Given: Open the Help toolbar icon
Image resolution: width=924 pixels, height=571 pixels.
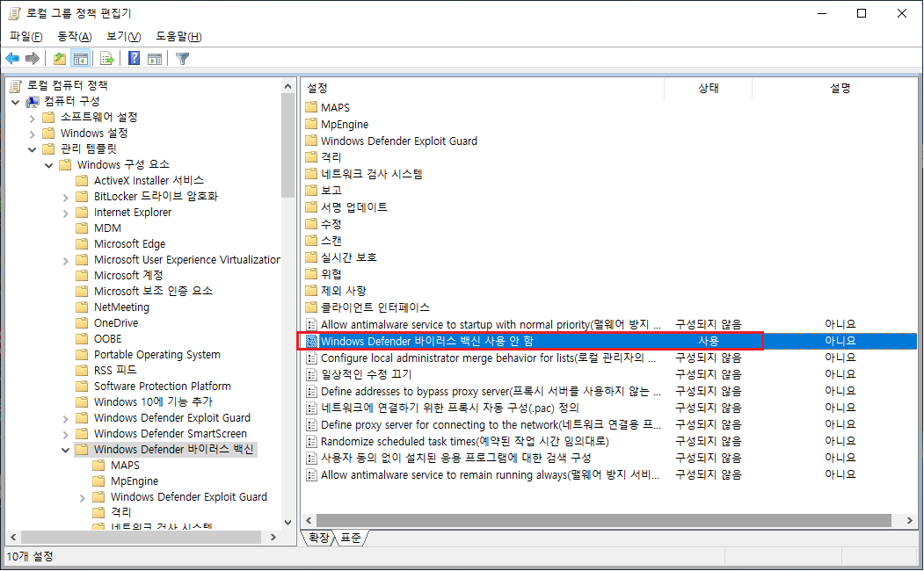Looking at the screenshot, I should [x=135, y=58].
